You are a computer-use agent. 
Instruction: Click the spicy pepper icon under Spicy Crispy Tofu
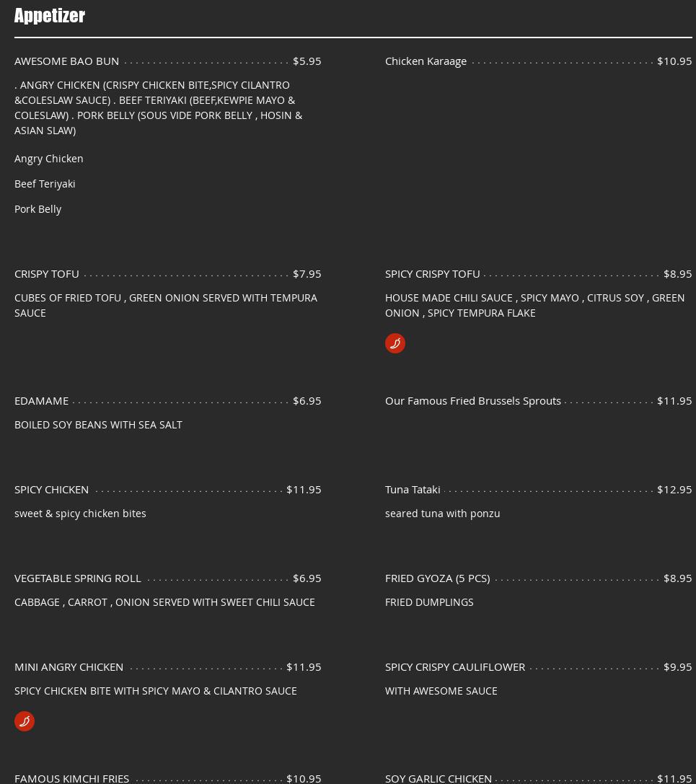pyautogui.click(x=395, y=343)
